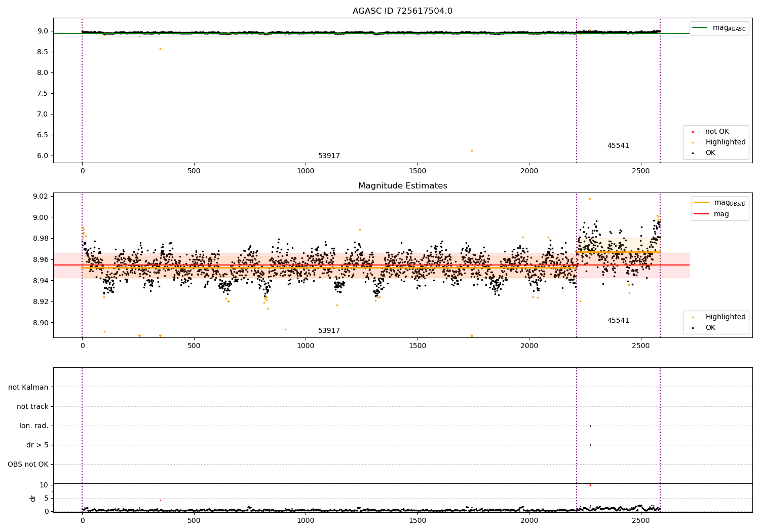Click the orange outlier near magnitude 8.57

160,49
